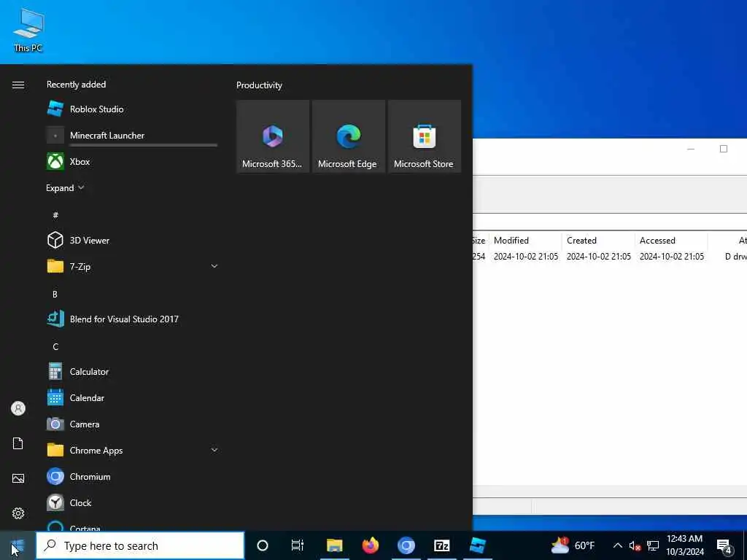Click the Windows Start button
This screenshot has width=747, height=560.
(x=18, y=545)
